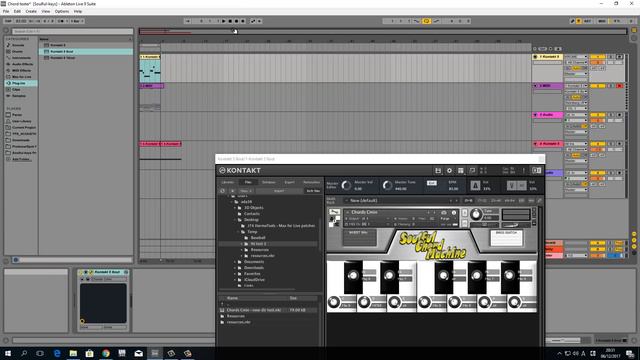Toggle Kontakt minimized view icon
Screen dimensions: 640x360
pyautogui.click(x=472, y=171)
